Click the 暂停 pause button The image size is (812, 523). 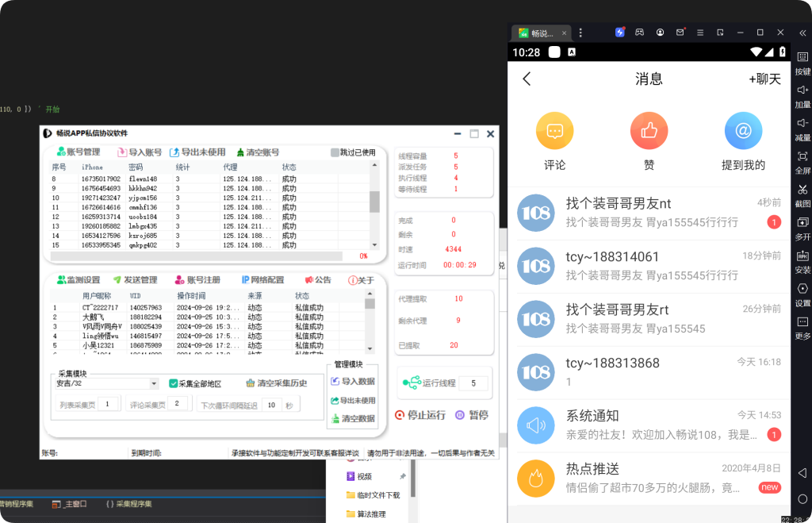[x=472, y=415]
